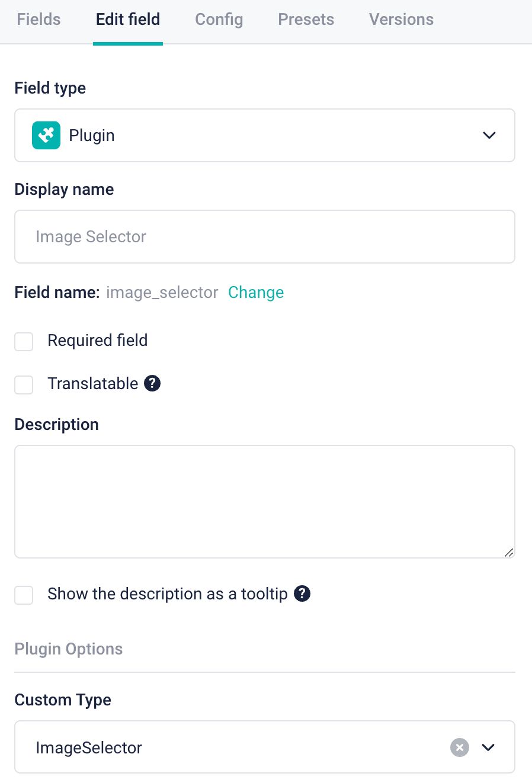Focus the Display name input field
The image size is (532, 783).
click(x=264, y=237)
